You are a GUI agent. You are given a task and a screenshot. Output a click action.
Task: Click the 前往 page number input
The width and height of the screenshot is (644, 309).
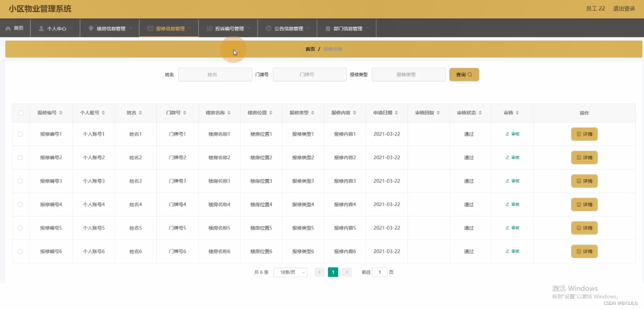[379, 272]
